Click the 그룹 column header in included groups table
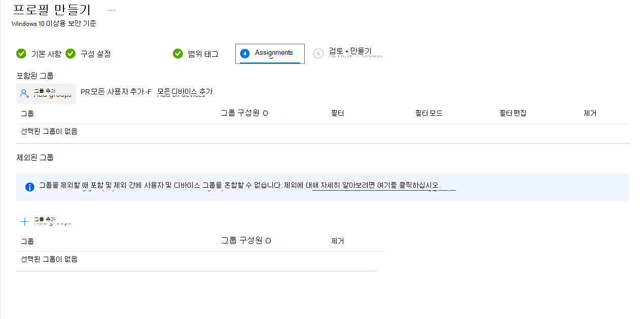Screen dimensions: 644x319 point(27,114)
